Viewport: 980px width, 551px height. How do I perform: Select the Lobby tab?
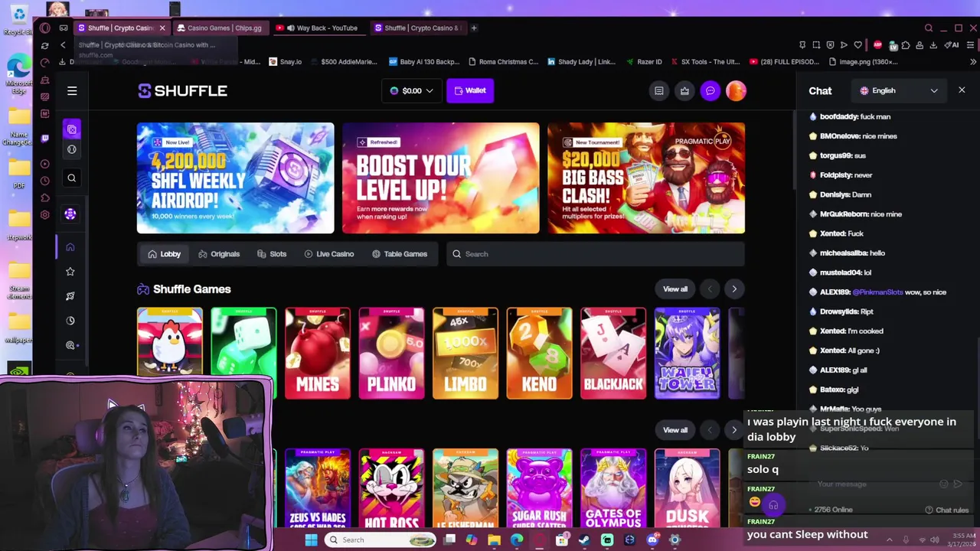(165, 254)
